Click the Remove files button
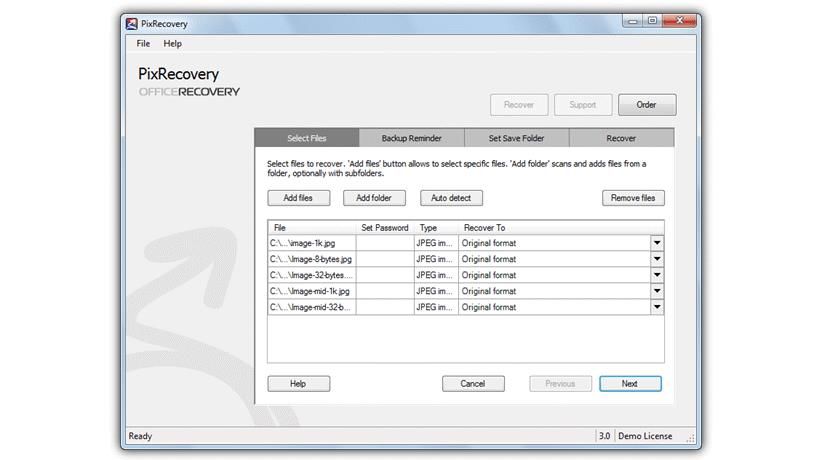 point(633,198)
